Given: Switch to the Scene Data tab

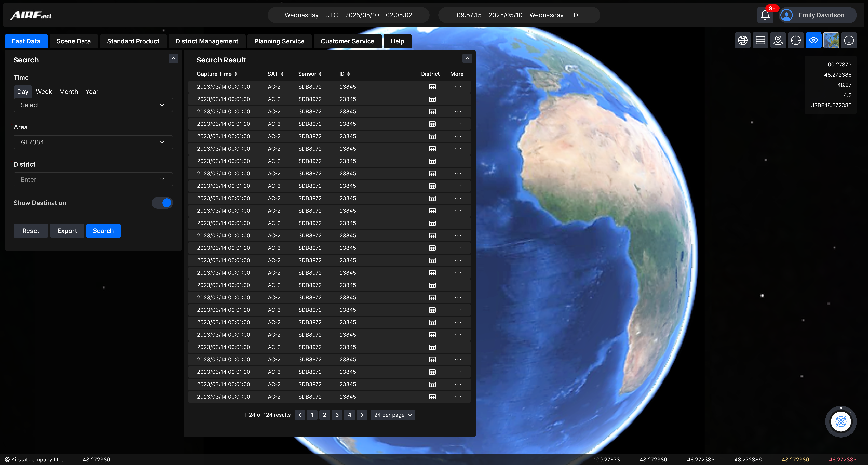Looking at the screenshot, I should coord(73,41).
